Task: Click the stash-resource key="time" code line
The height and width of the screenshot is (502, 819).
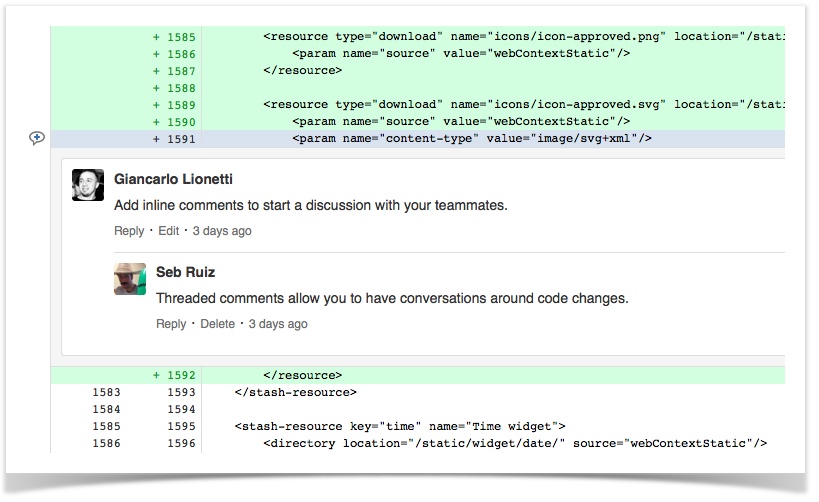Action: click(400, 426)
